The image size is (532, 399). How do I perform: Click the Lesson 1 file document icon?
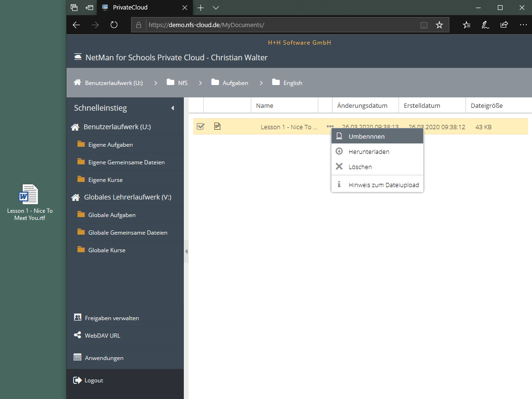[218, 126]
